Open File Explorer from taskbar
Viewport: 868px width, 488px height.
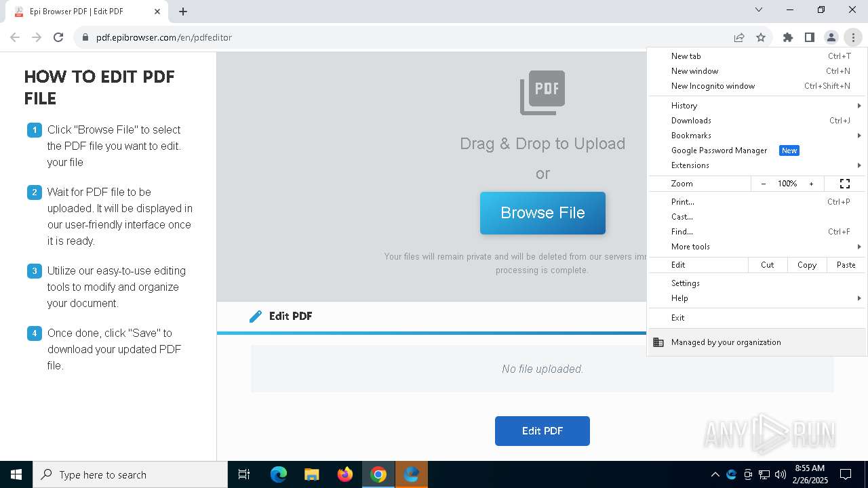click(x=312, y=474)
